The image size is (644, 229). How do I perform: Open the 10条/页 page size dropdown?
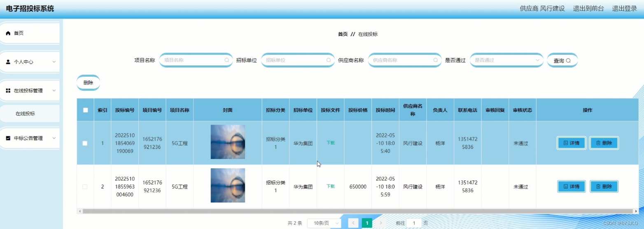[324, 223]
